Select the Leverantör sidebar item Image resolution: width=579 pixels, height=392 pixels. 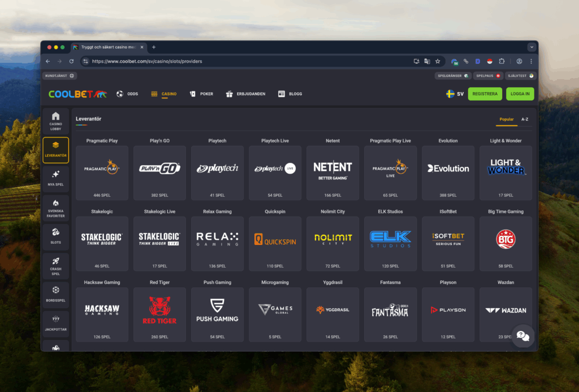[56, 150]
